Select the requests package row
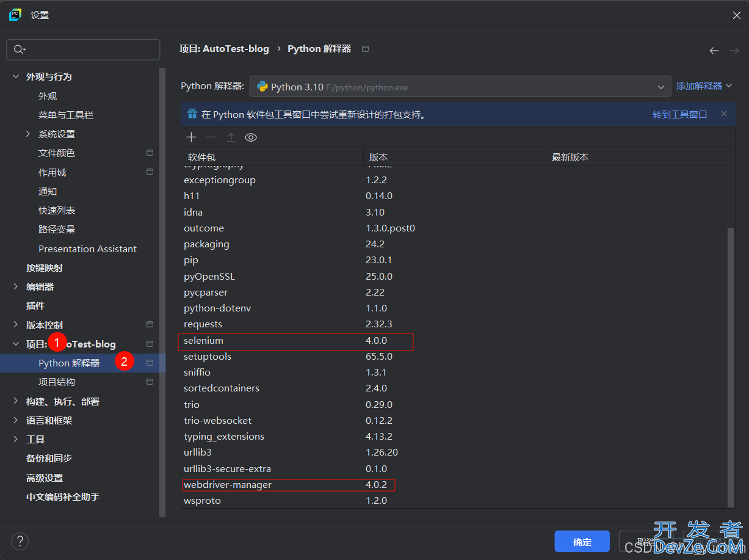 point(454,324)
